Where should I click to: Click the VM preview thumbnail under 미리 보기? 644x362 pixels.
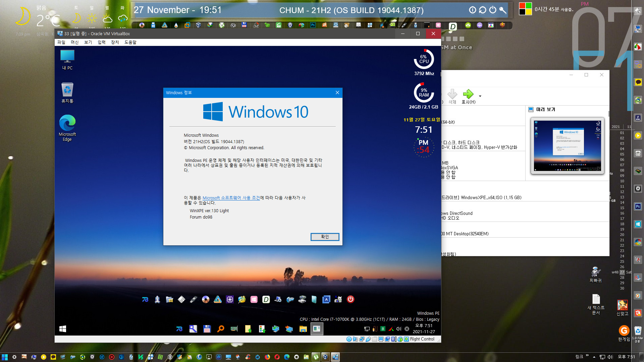point(568,146)
